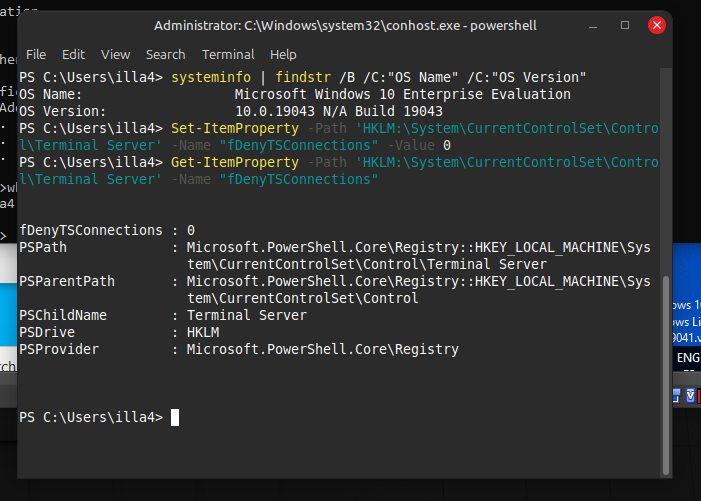Click the ENG language indicator in tray
The image size is (701, 501).
pyautogui.click(x=688, y=357)
